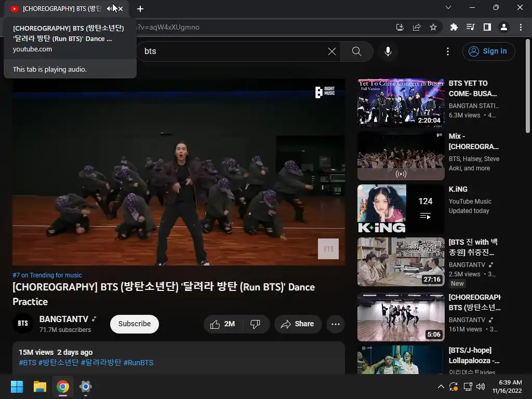Screen dimensions: 532x399
Task: Click the BTS channel watermark in player
Action: [x=328, y=249]
